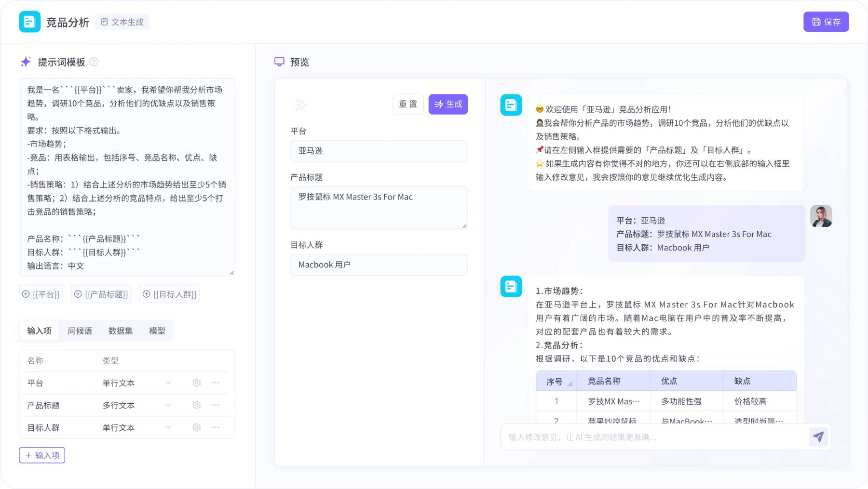Open the more options menu on 产品标题 row
The height and width of the screenshot is (489, 868).
216,405
